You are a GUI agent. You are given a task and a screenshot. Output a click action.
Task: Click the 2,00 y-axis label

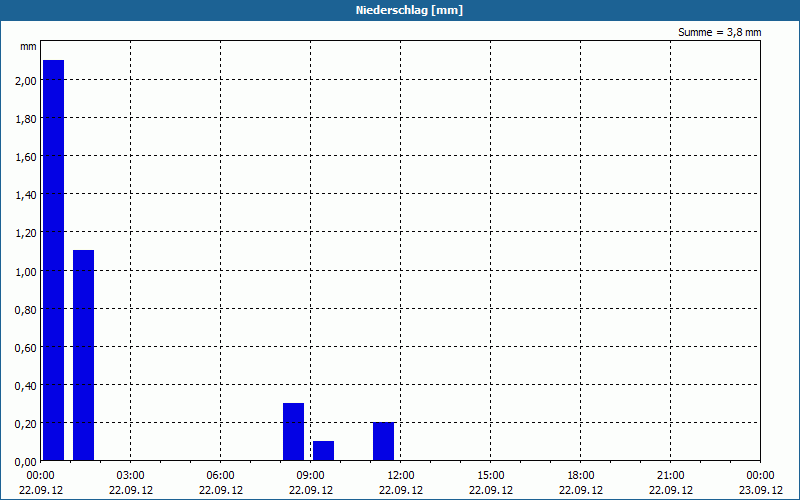point(26,81)
